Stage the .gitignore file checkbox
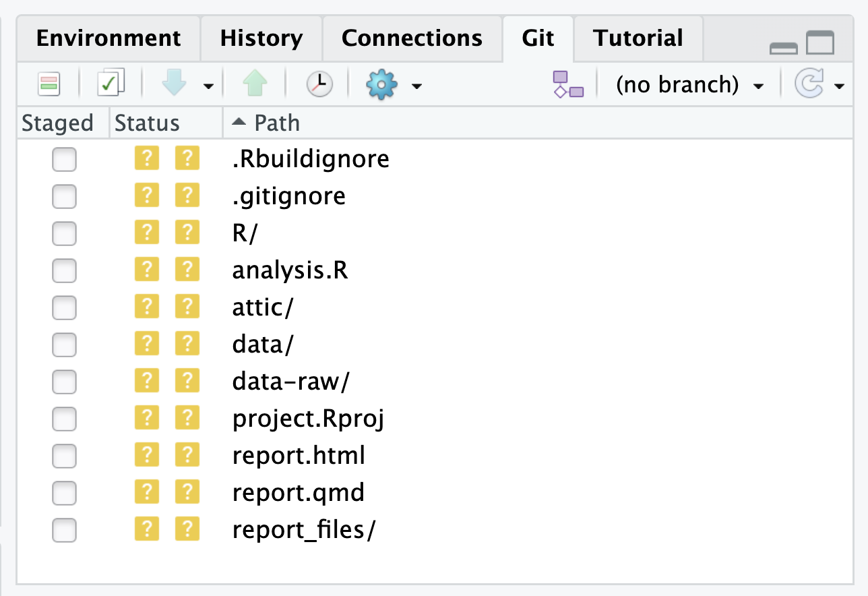Image resolution: width=868 pixels, height=596 pixels. pyautogui.click(x=64, y=197)
